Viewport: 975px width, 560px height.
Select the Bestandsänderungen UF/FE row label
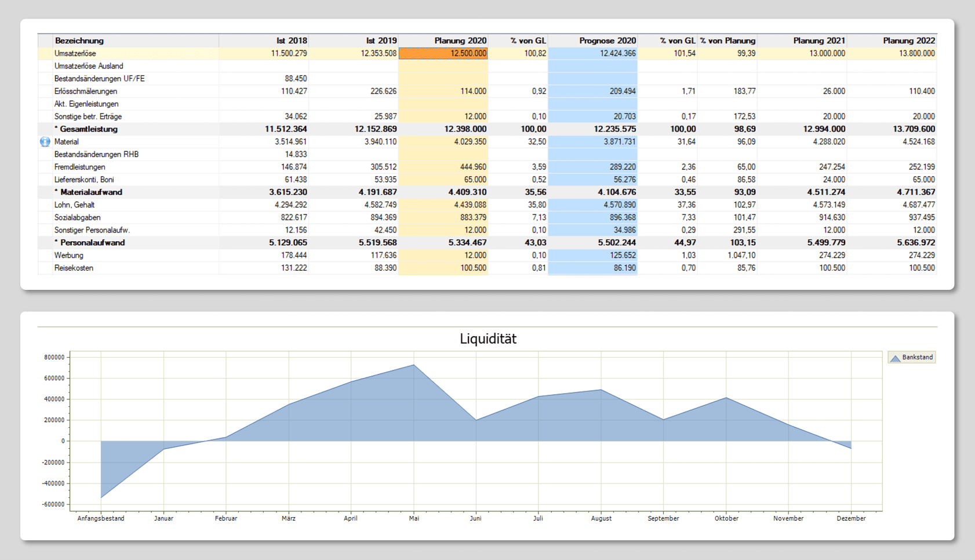(100, 78)
